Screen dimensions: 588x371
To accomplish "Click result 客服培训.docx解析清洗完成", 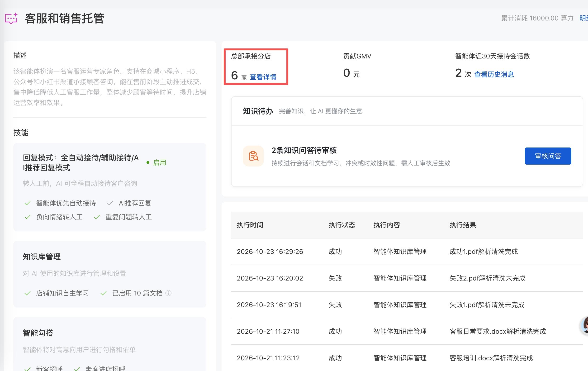I will [491, 358].
